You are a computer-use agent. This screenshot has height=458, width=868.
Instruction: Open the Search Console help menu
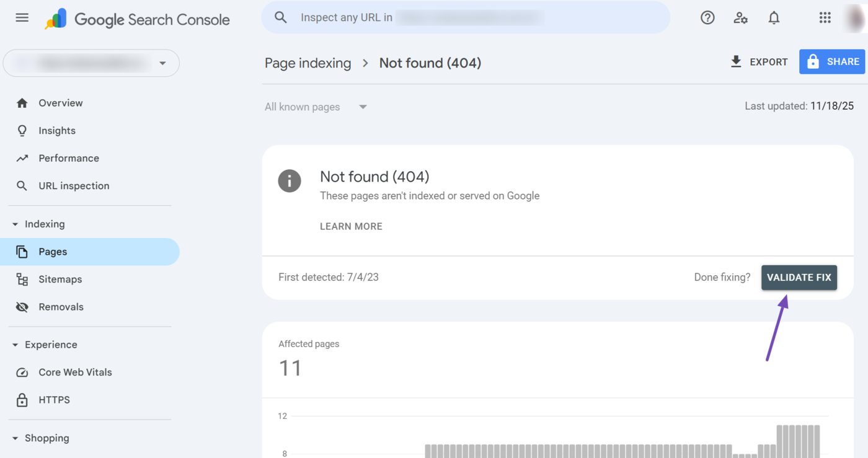[707, 17]
